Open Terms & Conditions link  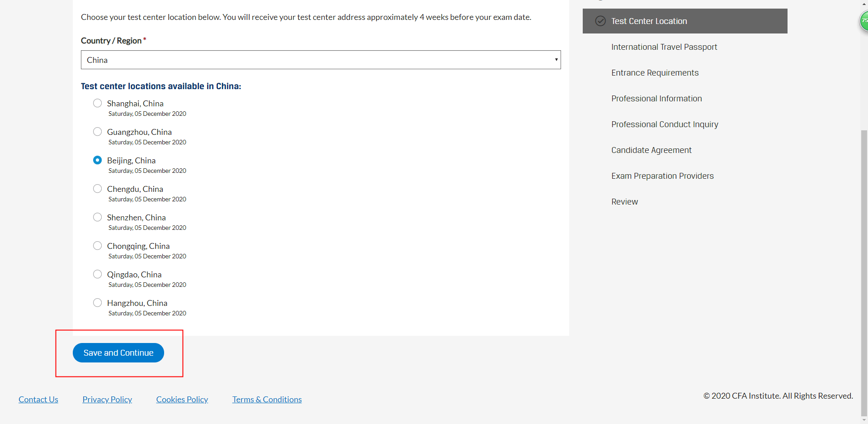[267, 400]
